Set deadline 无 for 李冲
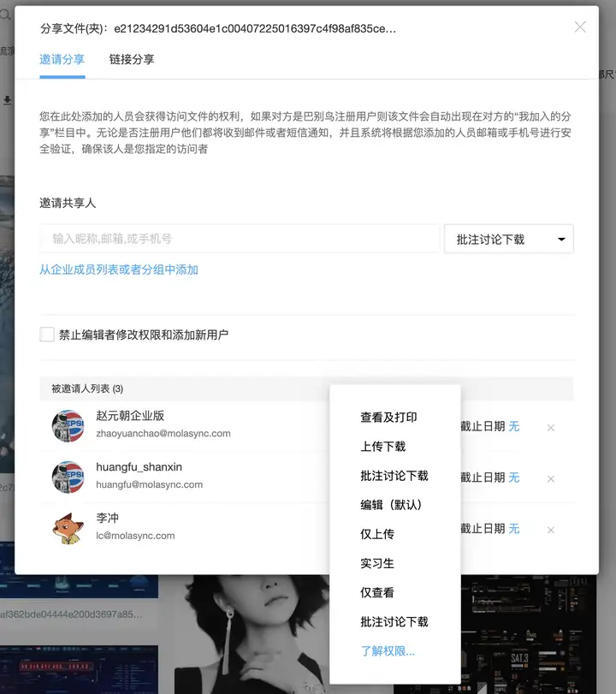This screenshot has height=694, width=616. pos(514,529)
